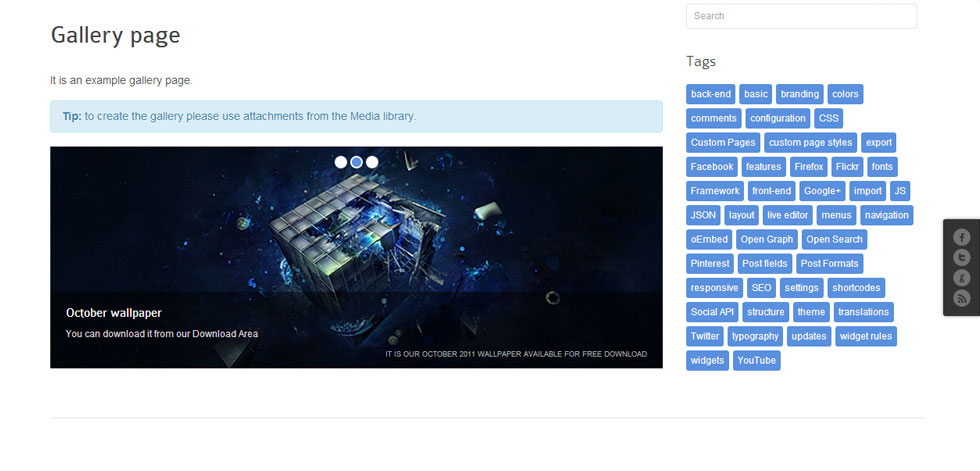The image size is (980, 471).
Task: Filter by the 'translations' tag
Action: click(863, 312)
